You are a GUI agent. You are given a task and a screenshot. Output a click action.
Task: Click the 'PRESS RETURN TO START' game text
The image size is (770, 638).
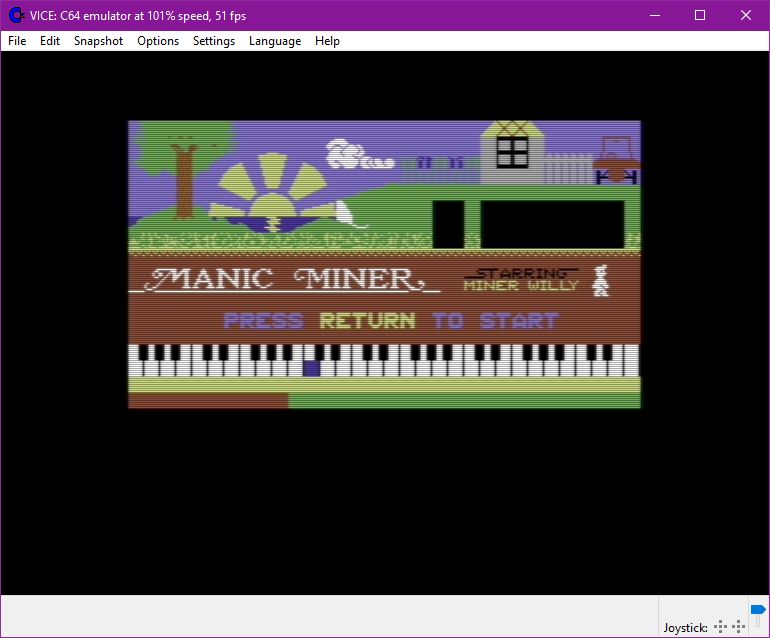(391, 321)
